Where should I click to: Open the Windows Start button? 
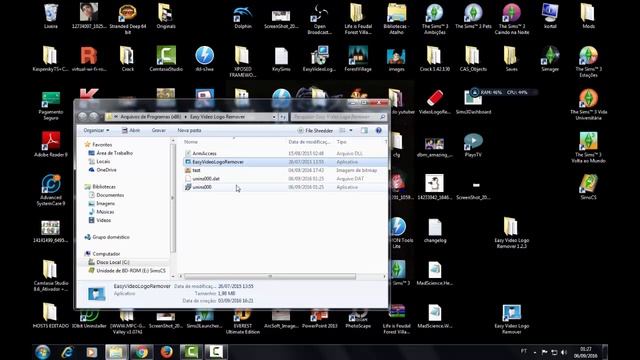pyautogui.click(x=42, y=352)
